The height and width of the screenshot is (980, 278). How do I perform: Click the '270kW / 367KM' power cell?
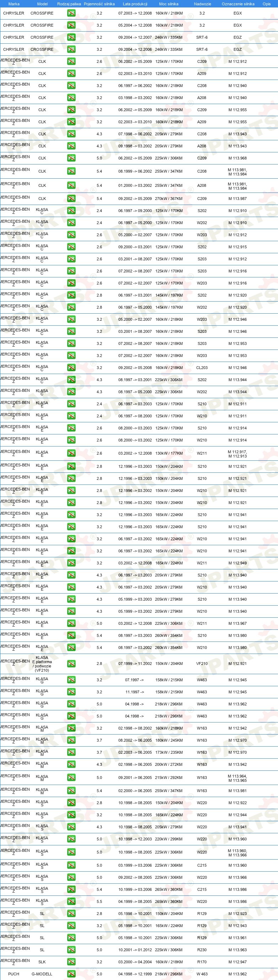169,199
